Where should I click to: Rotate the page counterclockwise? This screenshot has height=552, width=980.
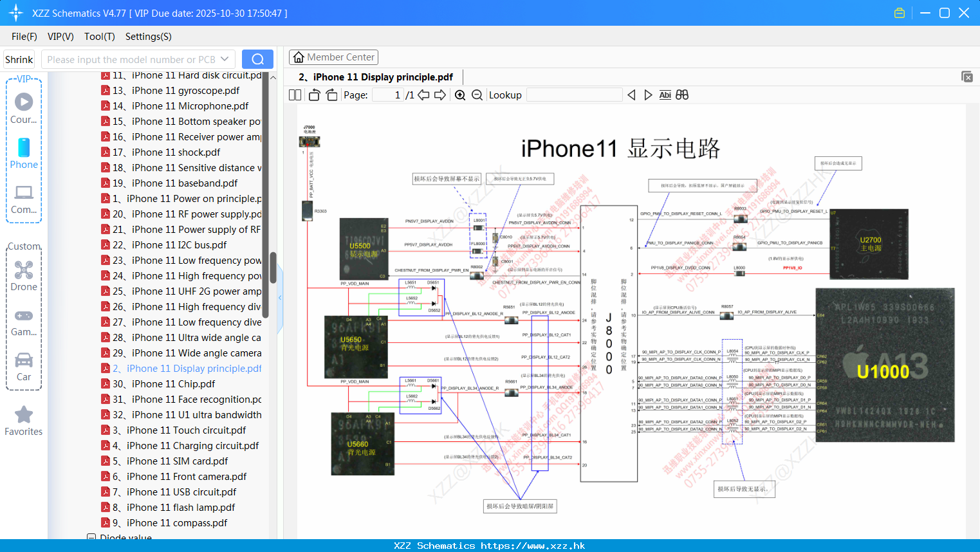315,95
